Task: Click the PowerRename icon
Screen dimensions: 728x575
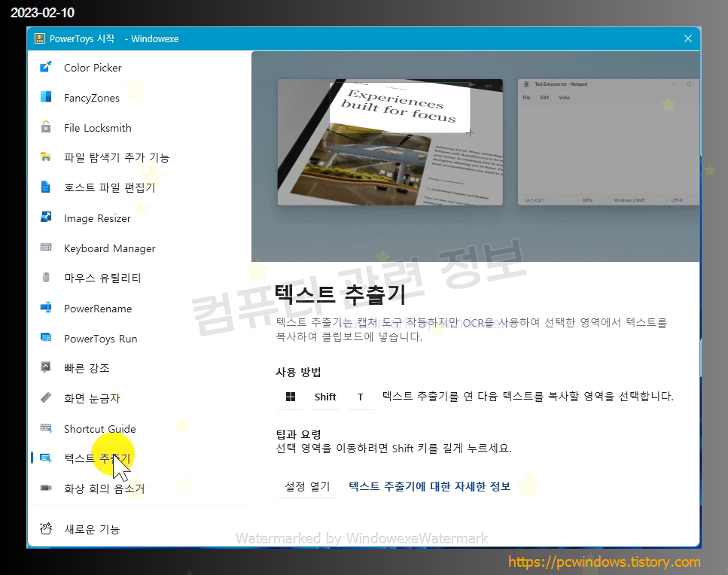Action: (x=45, y=307)
